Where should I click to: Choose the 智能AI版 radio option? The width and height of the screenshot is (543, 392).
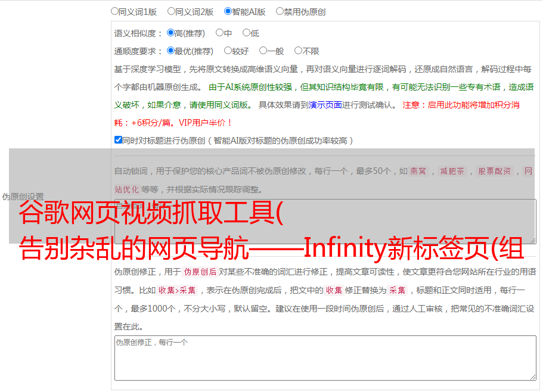[228, 11]
